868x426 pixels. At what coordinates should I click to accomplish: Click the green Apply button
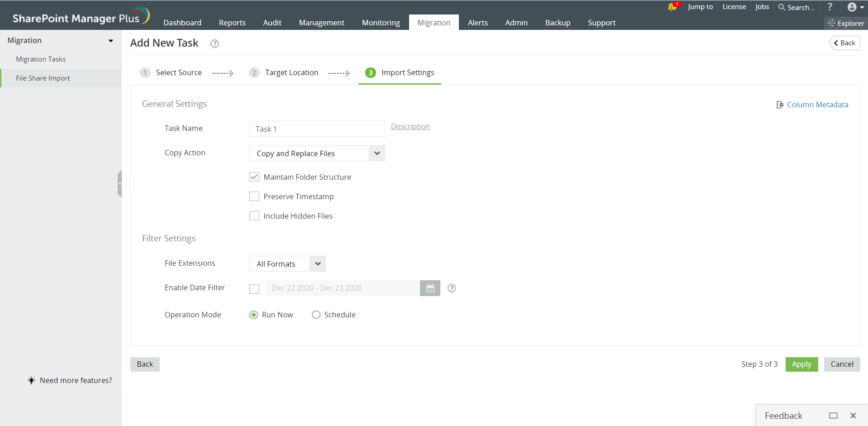[x=801, y=364]
